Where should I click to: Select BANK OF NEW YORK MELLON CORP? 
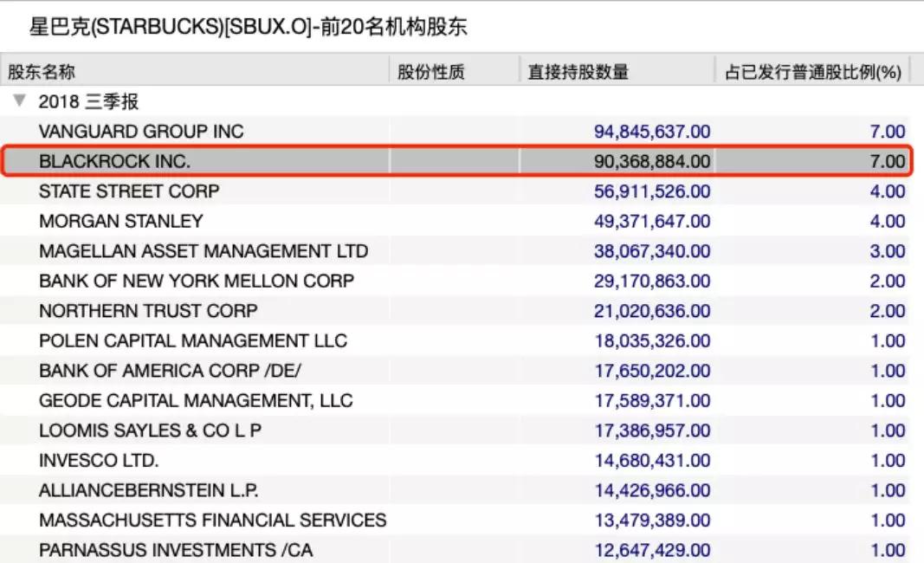pos(197,281)
